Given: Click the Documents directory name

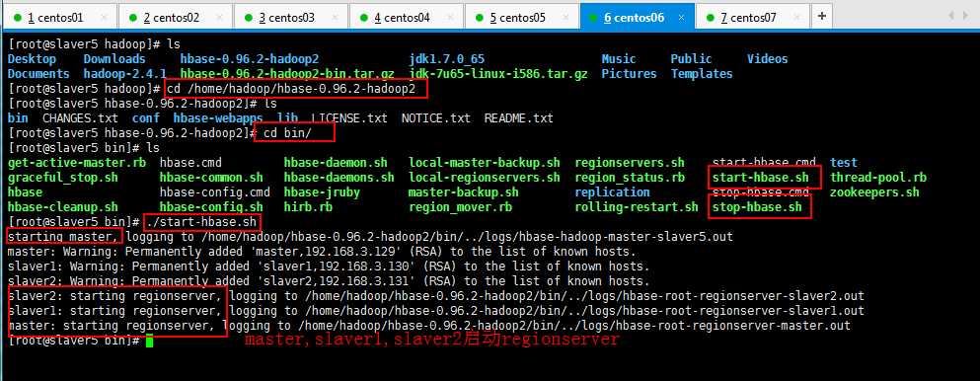Looking at the screenshot, I should [x=38, y=74].
